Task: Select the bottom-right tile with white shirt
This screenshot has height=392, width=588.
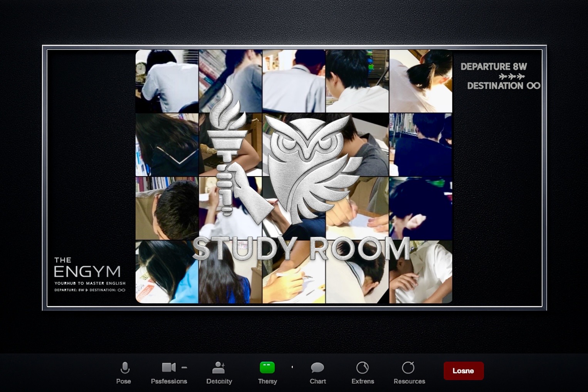Action: [x=420, y=272]
